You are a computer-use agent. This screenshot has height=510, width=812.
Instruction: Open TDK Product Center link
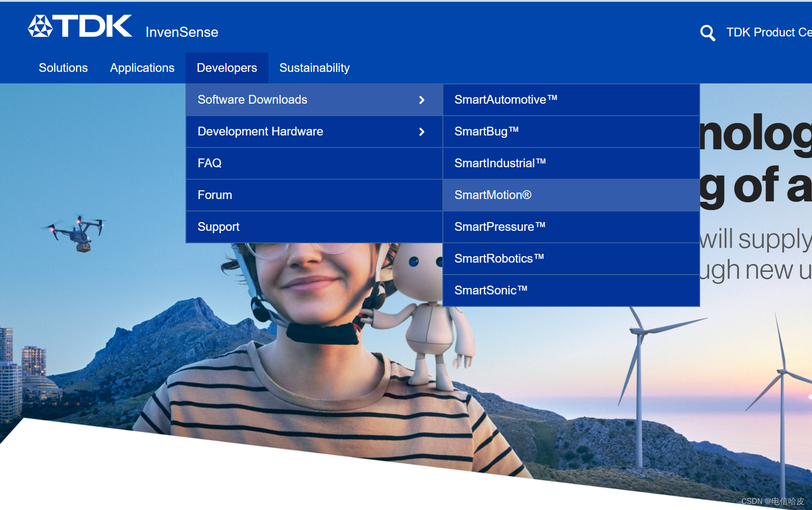[769, 32]
